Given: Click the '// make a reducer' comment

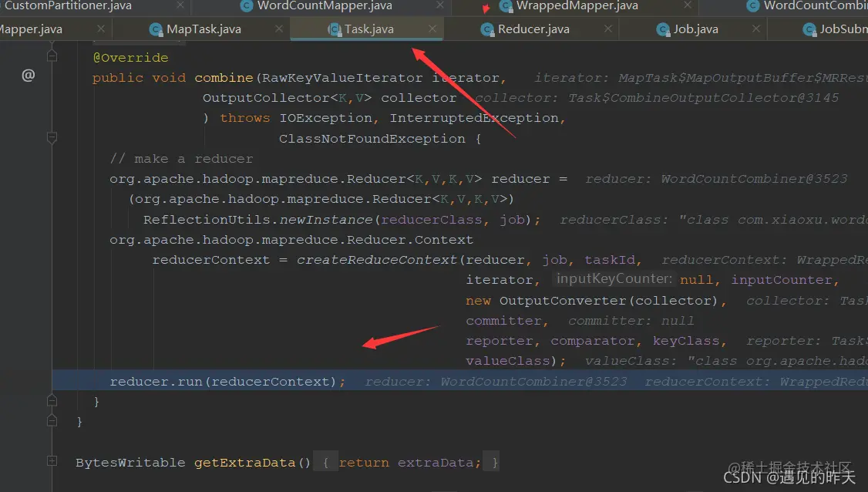Looking at the screenshot, I should click(x=181, y=159).
